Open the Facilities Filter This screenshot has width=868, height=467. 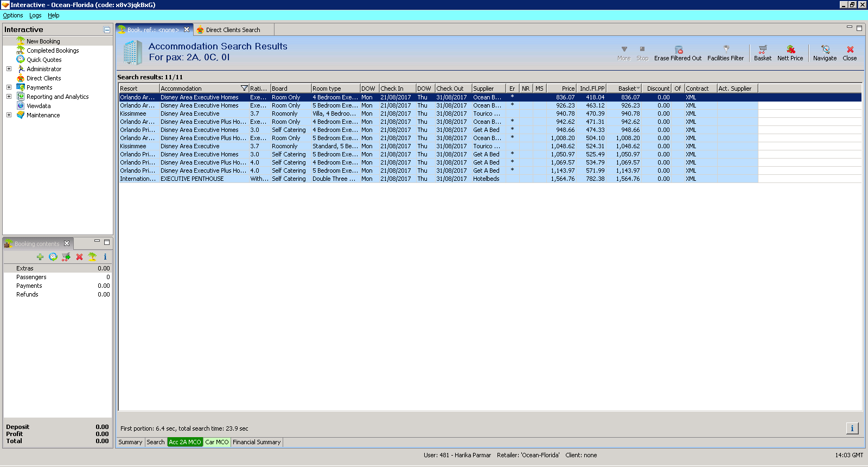(x=726, y=53)
